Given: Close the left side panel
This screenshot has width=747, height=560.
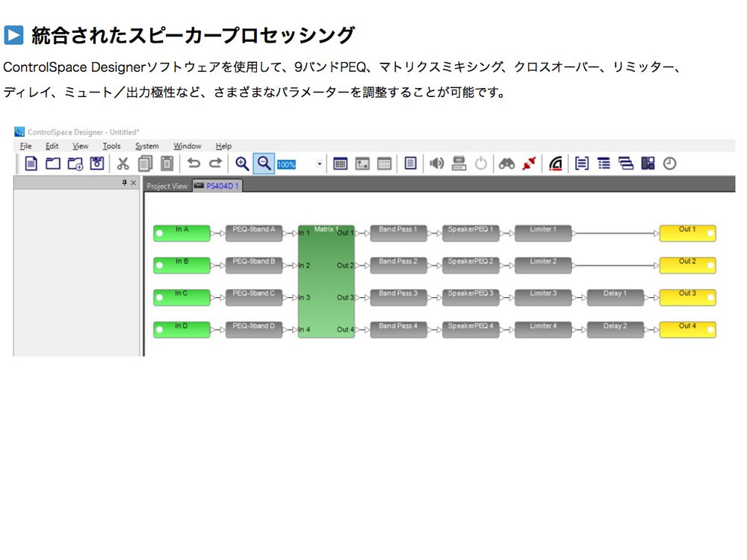Looking at the screenshot, I should (134, 183).
